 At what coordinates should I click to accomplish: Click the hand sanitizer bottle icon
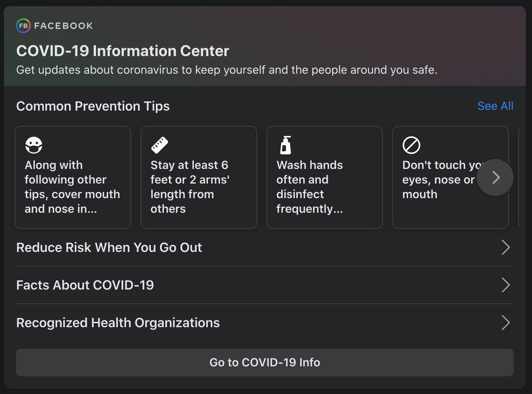coord(286,145)
